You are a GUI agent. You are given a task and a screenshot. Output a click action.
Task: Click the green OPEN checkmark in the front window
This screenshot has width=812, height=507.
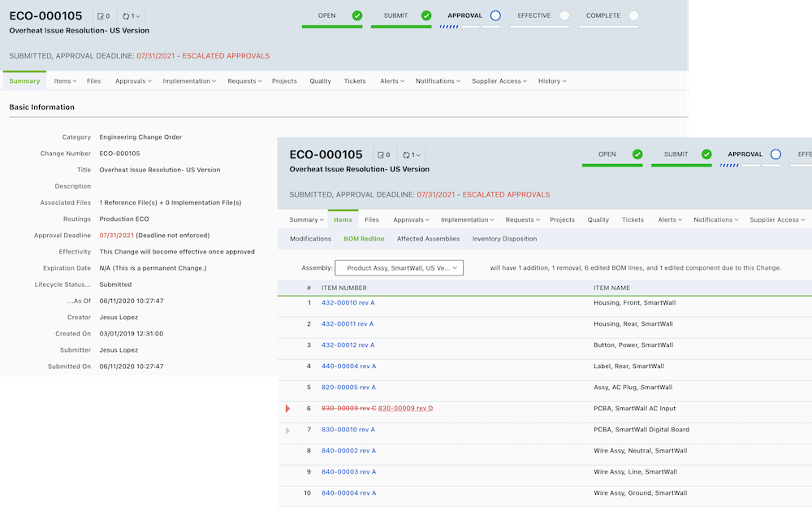tap(637, 154)
